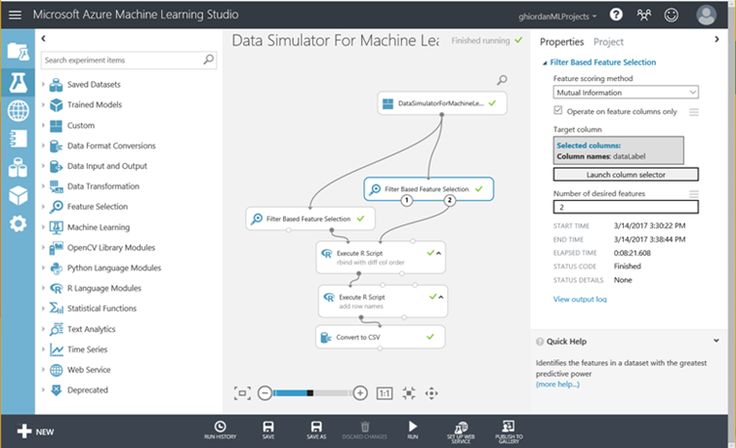Open the more help link
Viewport: 736px width, 448px height.
click(558, 384)
